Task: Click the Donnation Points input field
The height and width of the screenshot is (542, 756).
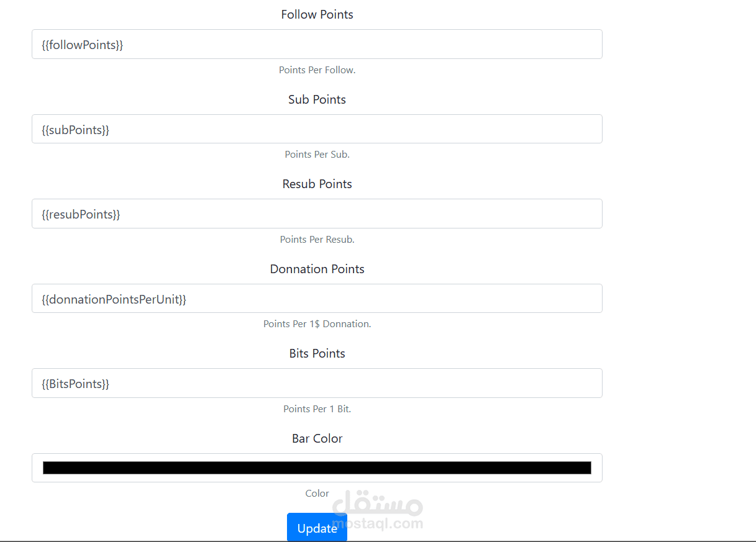Action: click(x=317, y=299)
